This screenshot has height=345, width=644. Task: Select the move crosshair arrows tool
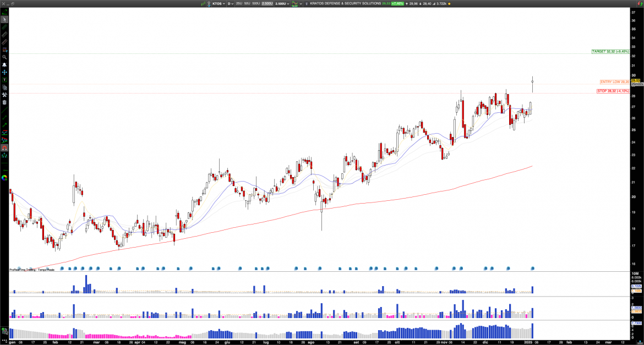(4, 72)
